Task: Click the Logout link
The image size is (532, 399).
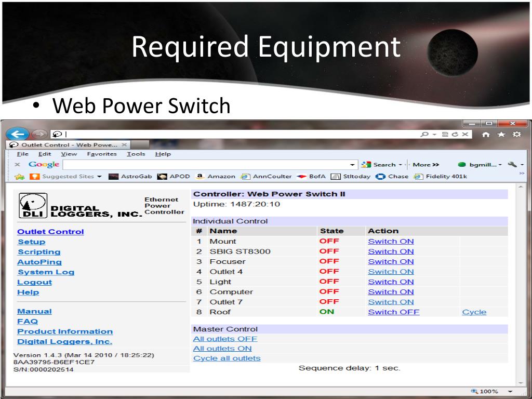Action: [x=35, y=282]
